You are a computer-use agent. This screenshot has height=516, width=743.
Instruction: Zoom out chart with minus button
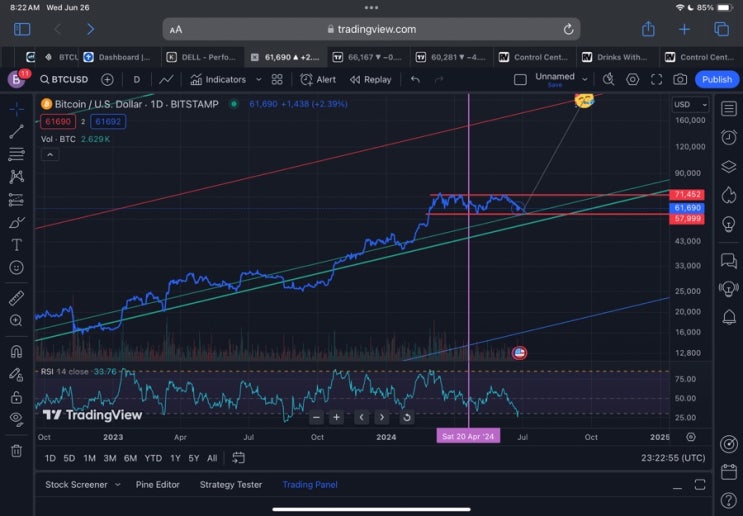tap(317, 417)
